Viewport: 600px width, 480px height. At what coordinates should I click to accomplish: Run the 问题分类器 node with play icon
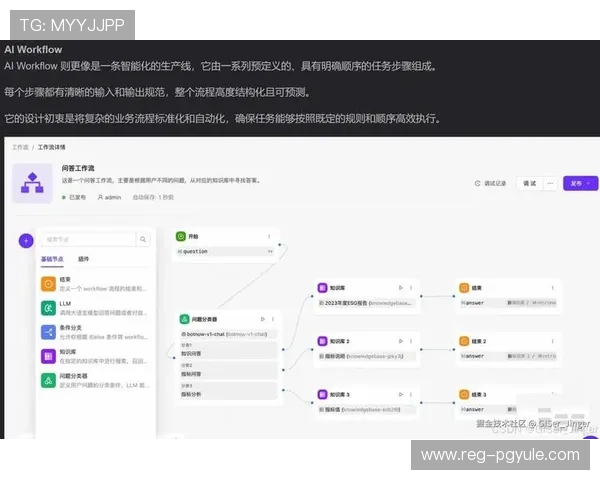coord(262,319)
